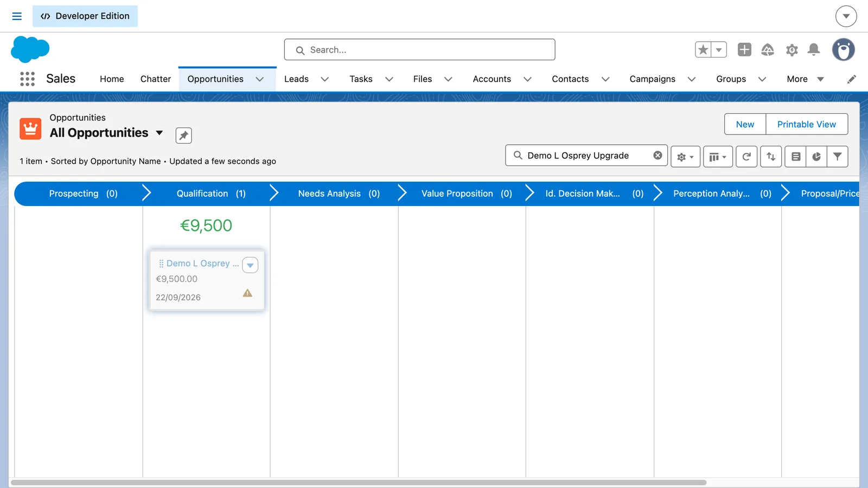Toggle the filters panel
Image resolution: width=868 pixels, height=488 pixels.
coord(838,157)
